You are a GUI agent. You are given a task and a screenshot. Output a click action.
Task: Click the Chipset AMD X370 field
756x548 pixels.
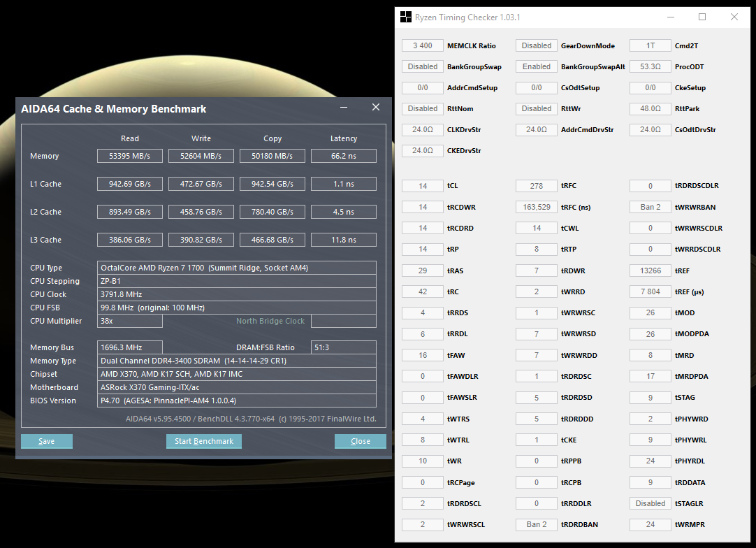237,374
